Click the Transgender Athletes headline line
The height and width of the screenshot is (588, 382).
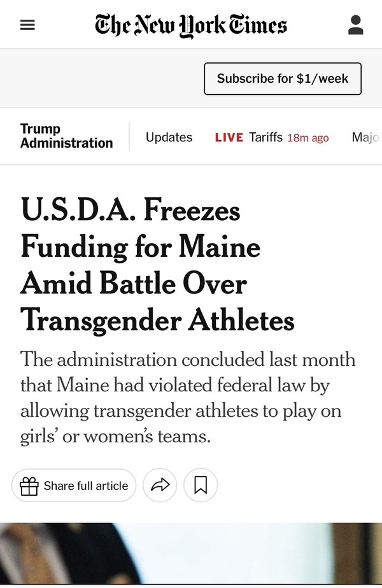tap(158, 321)
